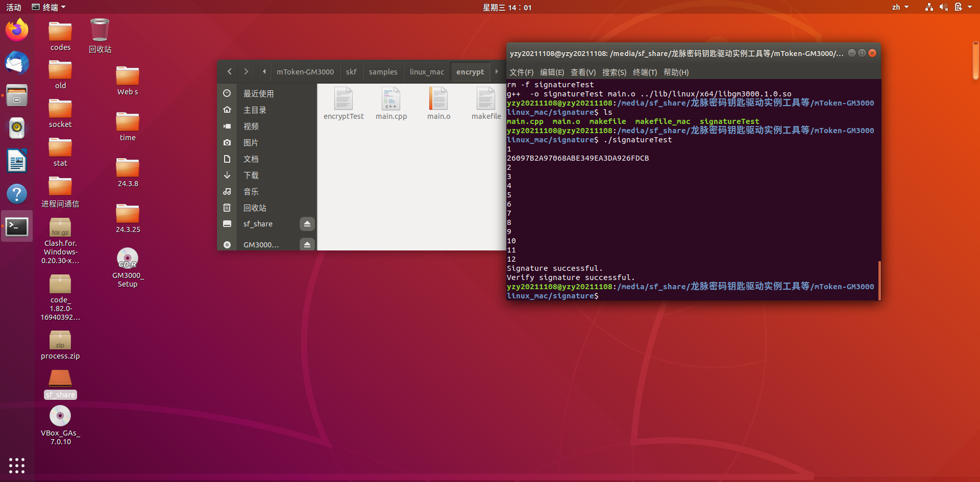The image size is (980, 482).
Task: Select the socket folder on the desktop
Action: [x=60, y=113]
